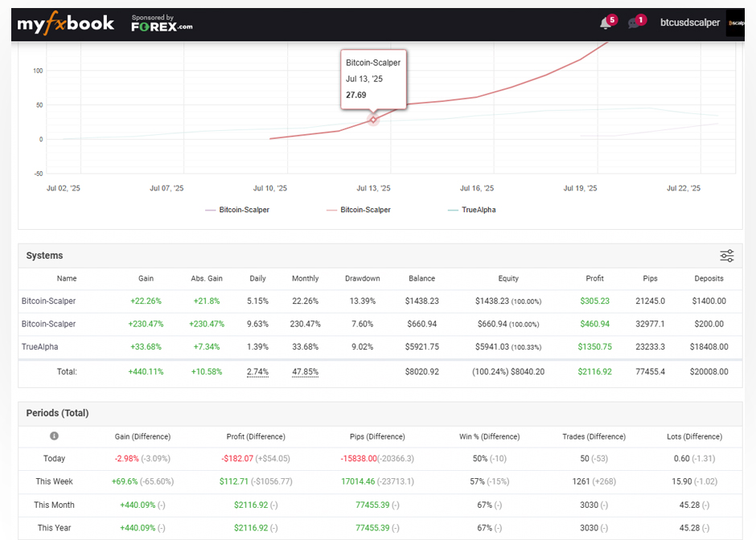Click the underlined Daily total value

(257, 372)
